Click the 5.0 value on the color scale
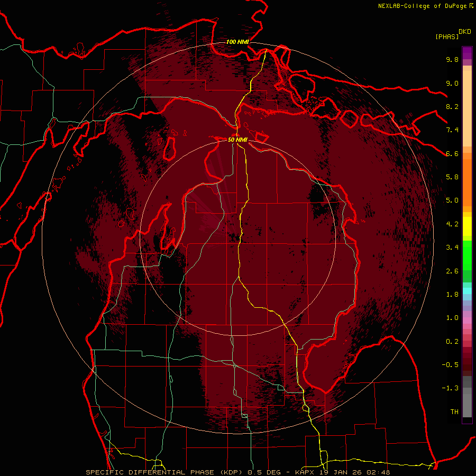 tap(452, 200)
